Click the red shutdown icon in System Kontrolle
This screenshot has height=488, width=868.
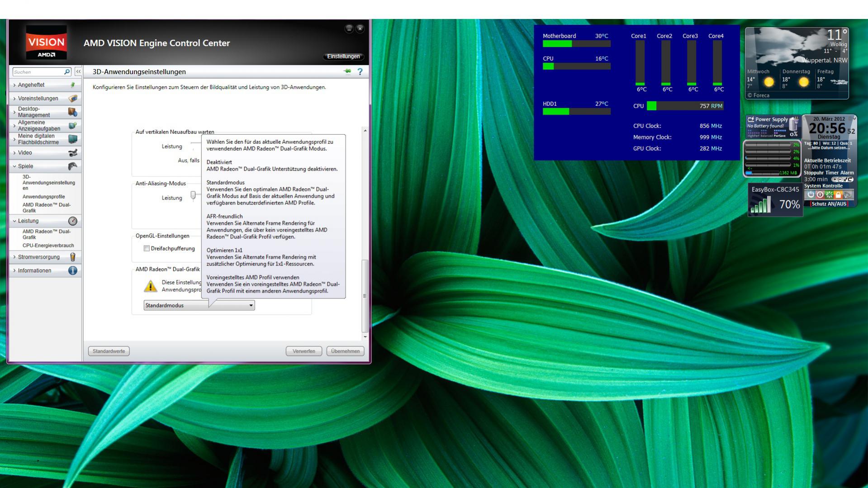[820, 194]
